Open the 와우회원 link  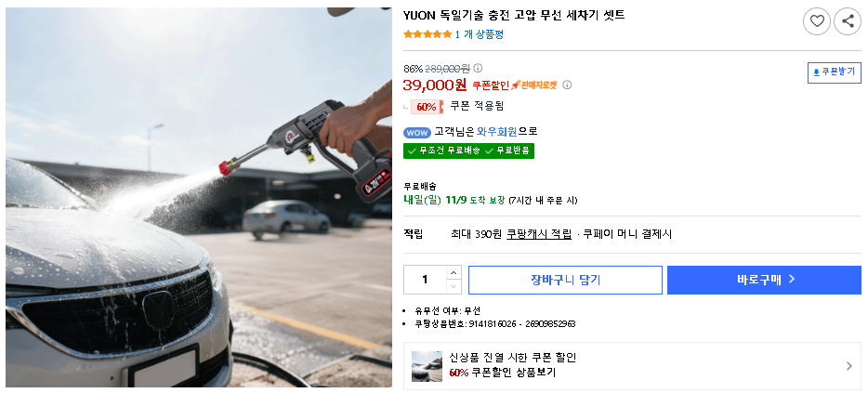coord(496,132)
